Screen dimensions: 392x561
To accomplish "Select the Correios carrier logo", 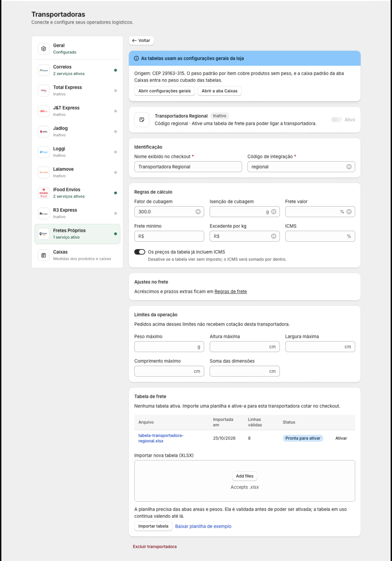I will (x=43, y=70).
